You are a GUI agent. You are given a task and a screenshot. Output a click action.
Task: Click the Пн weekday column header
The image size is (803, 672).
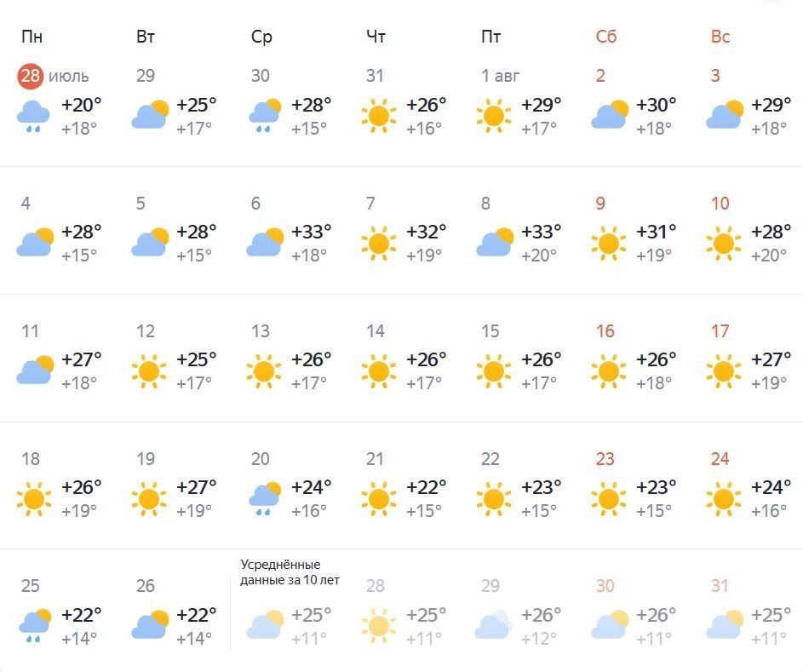point(32,37)
